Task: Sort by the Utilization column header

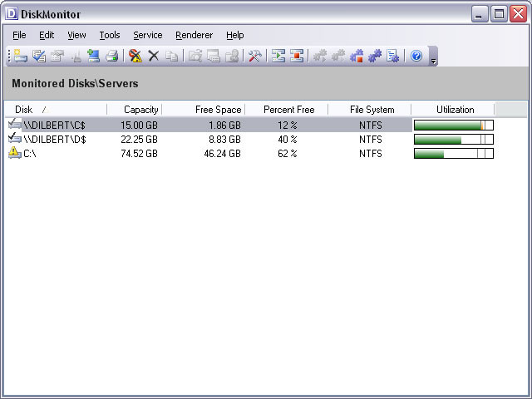Action: tap(452, 110)
